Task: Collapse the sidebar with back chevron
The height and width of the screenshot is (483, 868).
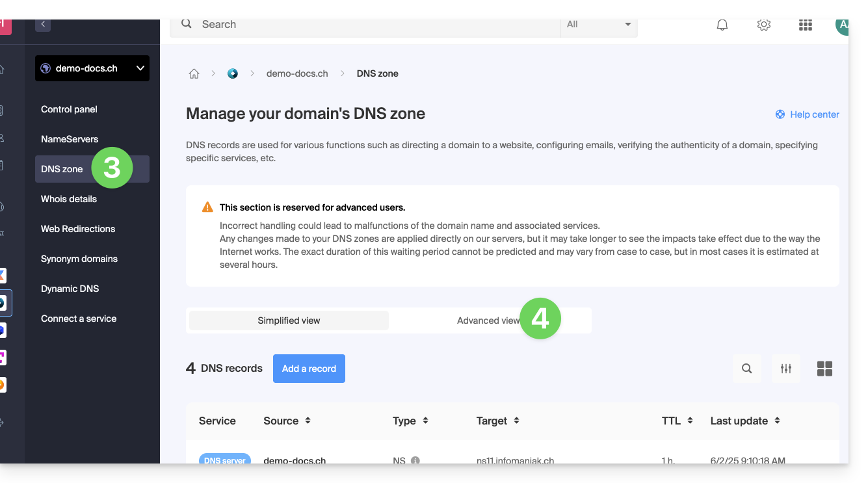Action: click(43, 25)
